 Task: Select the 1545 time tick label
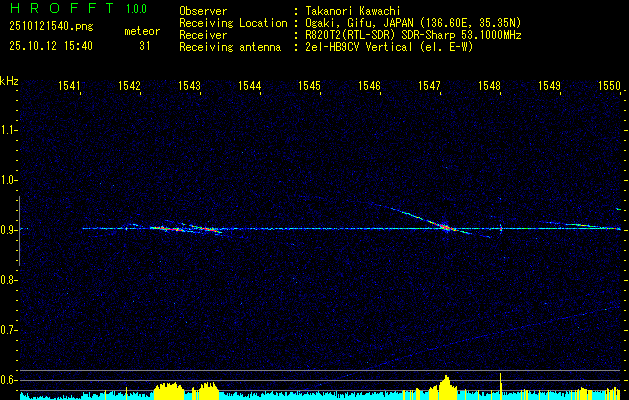coord(310,85)
